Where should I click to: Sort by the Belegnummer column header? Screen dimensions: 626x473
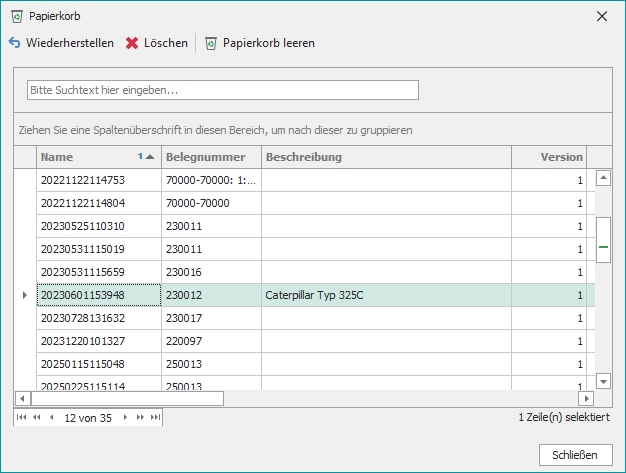click(210, 157)
